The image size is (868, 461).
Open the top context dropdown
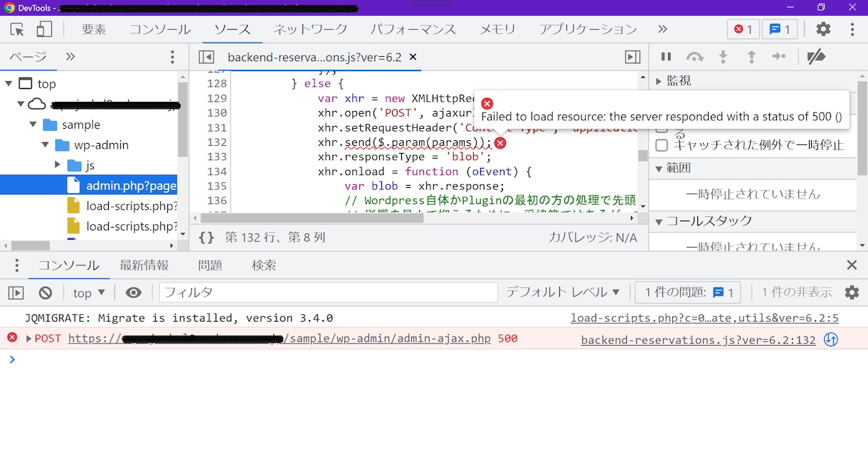(x=89, y=292)
